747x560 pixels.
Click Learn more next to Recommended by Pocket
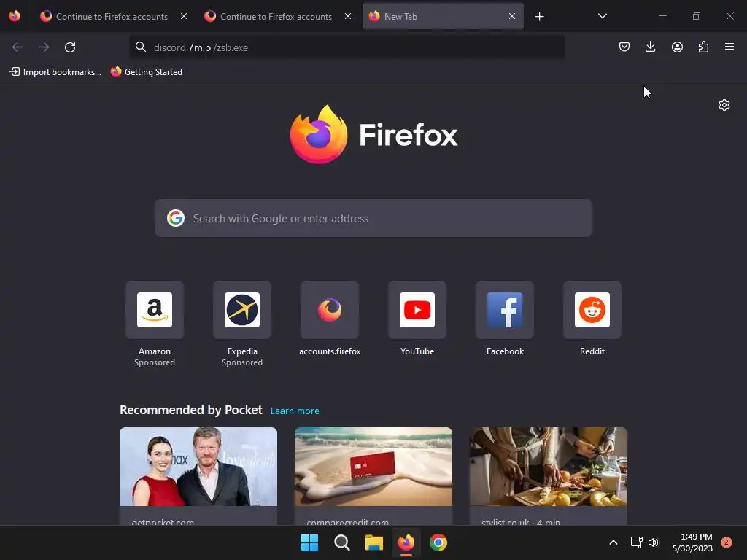pos(295,411)
